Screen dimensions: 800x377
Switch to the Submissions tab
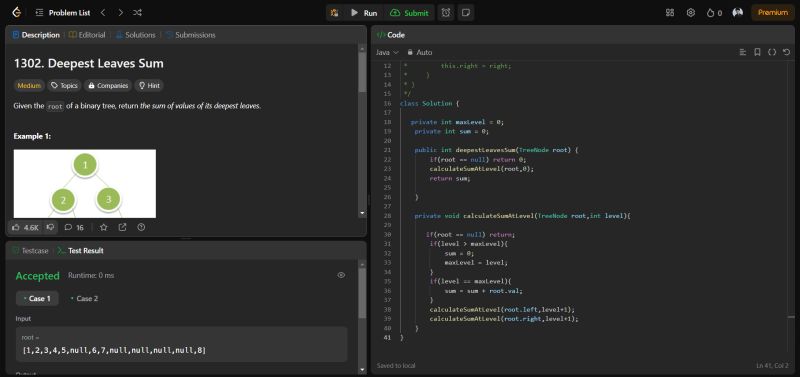(x=190, y=35)
